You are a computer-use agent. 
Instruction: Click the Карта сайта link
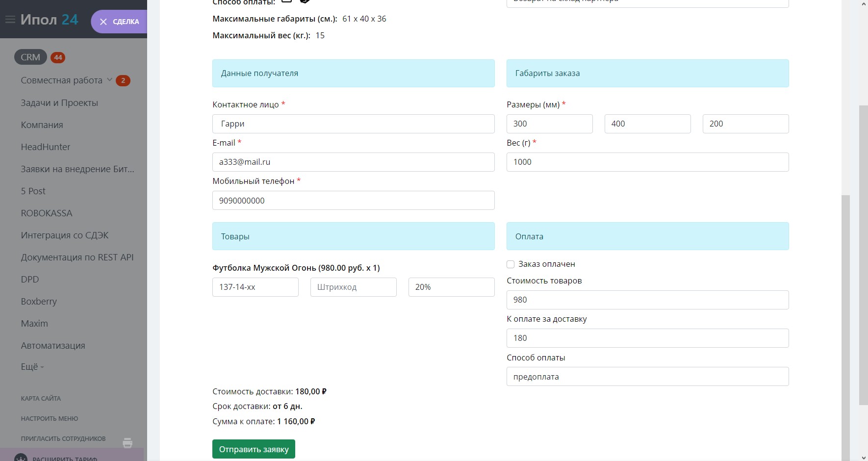(41, 399)
